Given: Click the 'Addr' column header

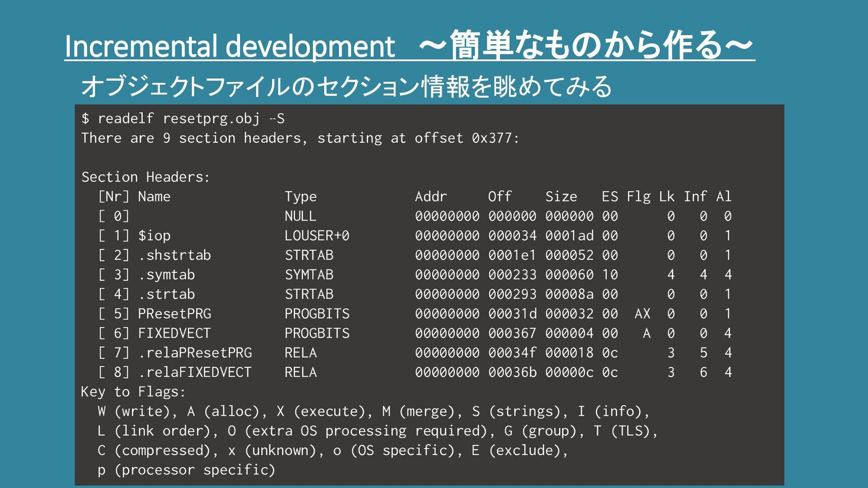Looking at the screenshot, I should click(x=430, y=197).
